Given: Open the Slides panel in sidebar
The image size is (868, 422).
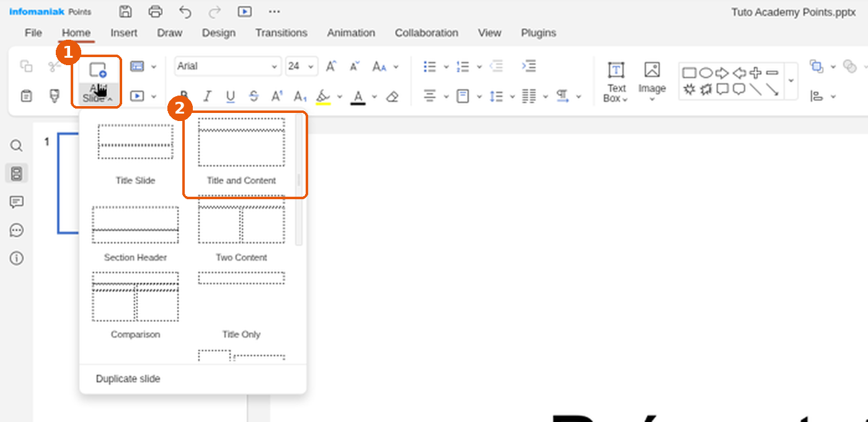Looking at the screenshot, I should click(x=17, y=174).
